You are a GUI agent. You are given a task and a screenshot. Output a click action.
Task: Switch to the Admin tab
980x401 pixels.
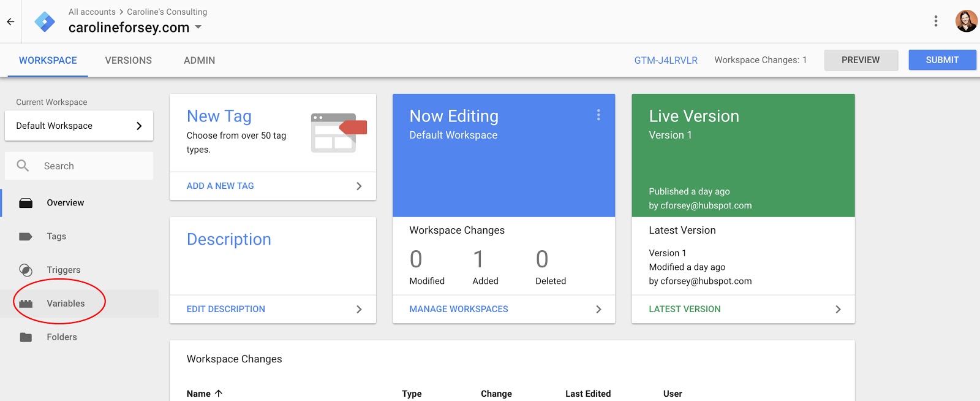tap(199, 61)
